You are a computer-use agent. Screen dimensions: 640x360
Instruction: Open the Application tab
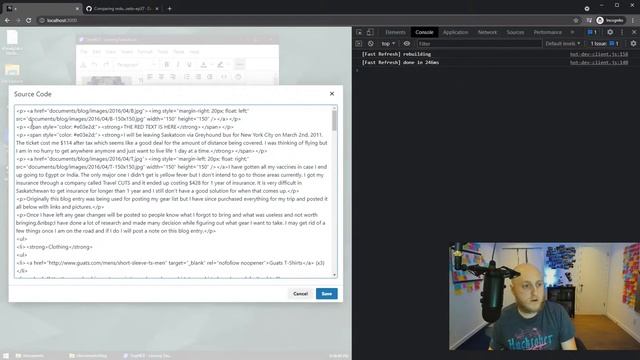(x=455, y=32)
